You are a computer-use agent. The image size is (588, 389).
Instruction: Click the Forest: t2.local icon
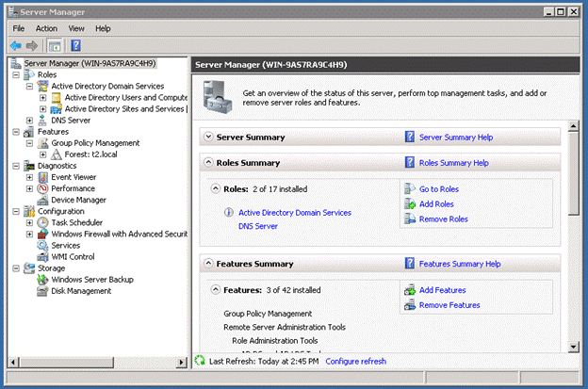click(x=57, y=154)
